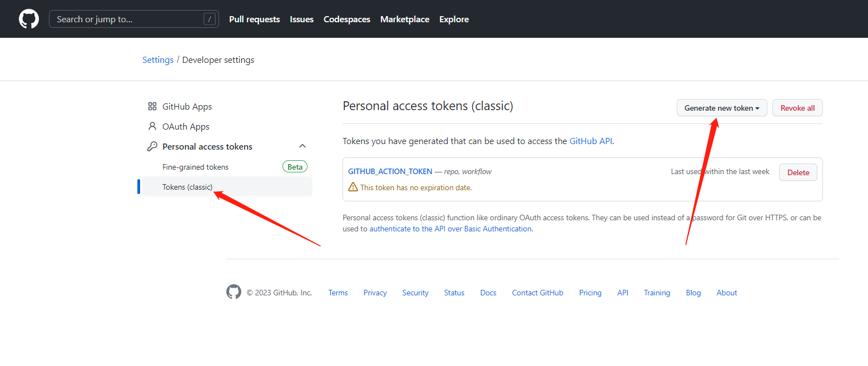Image resolution: width=868 pixels, height=366 pixels.
Task: Click the GitHub Apps grid icon
Action: pyautogui.click(x=152, y=106)
